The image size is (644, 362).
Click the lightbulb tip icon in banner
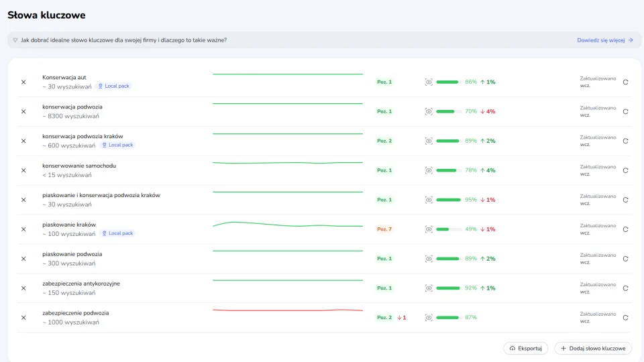tap(15, 40)
